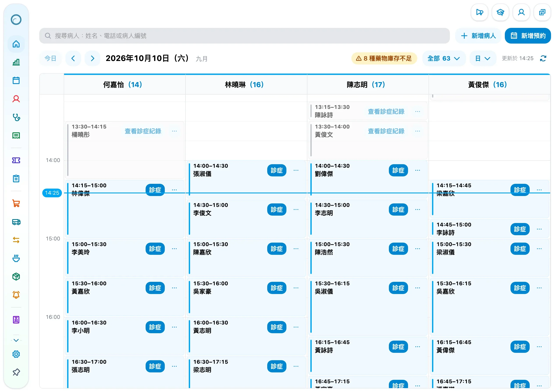Open the home dashboard icon in sidebar
Viewport: 558px width, 392px height.
pos(16,44)
